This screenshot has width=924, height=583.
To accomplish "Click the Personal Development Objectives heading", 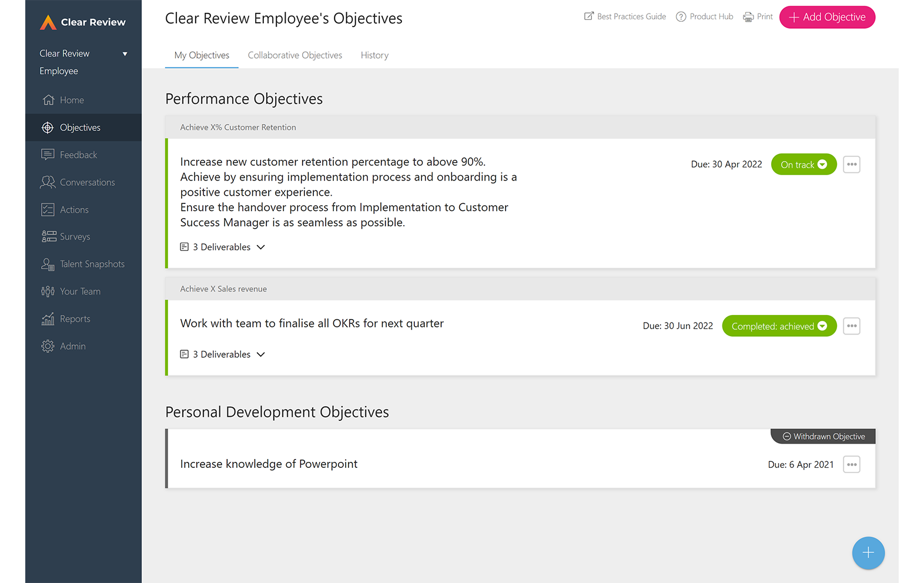I will tap(277, 412).
